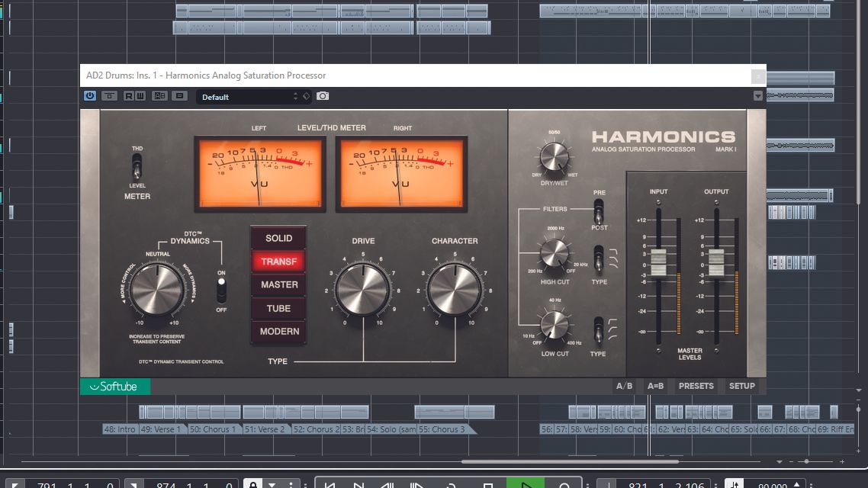Click the DRIVE knob
Screen dimensions: 868x488
(363, 290)
